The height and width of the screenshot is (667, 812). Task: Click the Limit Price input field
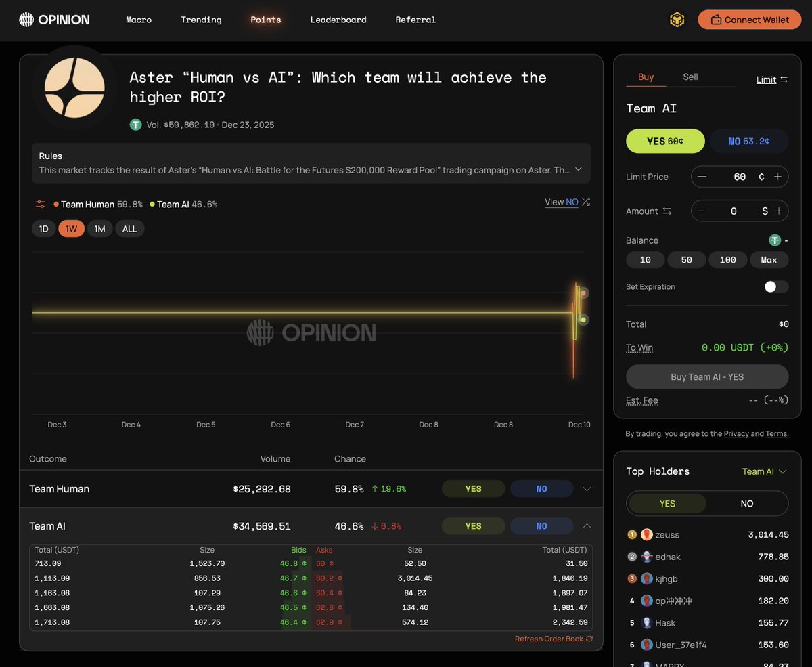pyautogui.click(x=740, y=177)
